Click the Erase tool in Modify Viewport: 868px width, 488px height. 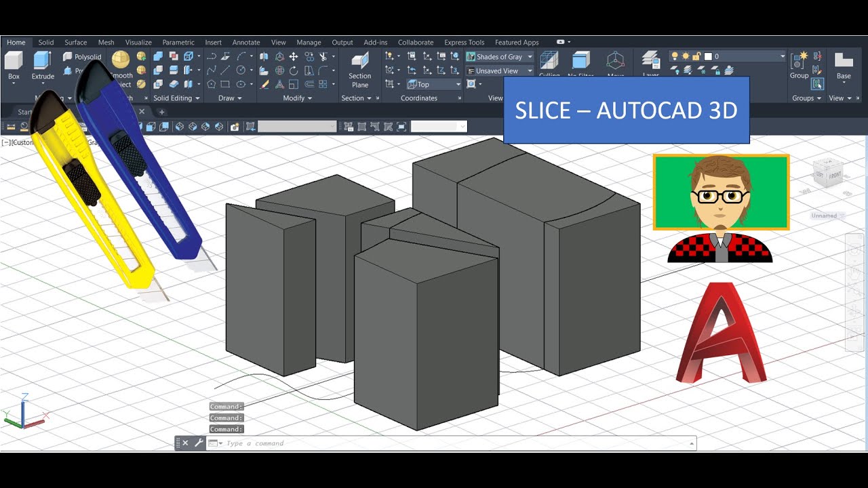[x=265, y=84]
